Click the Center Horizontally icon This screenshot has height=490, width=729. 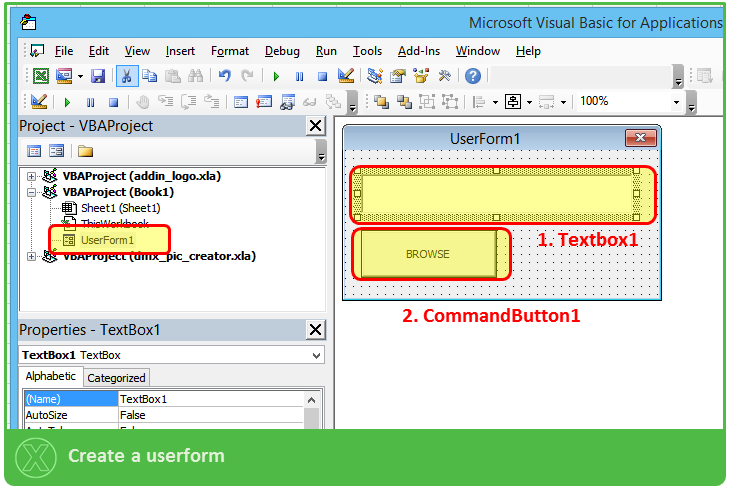[513, 101]
